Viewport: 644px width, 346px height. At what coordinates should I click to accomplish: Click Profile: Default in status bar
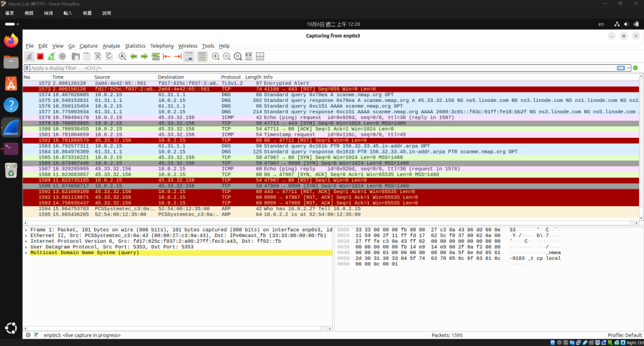(x=625, y=335)
